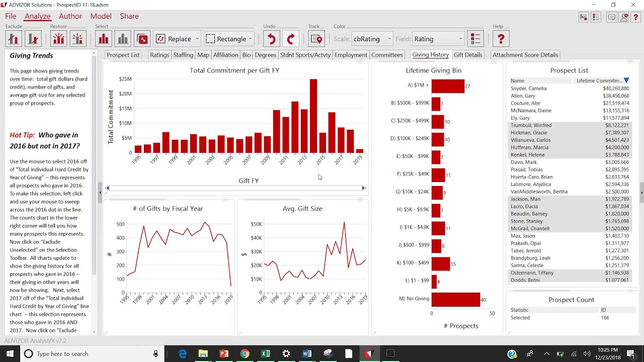
Task: Open the Author menu
Action: (x=70, y=16)
